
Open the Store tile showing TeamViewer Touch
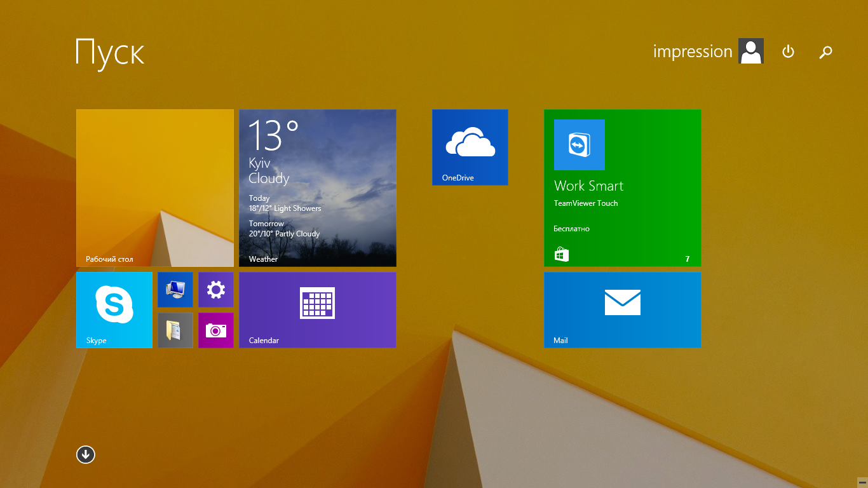coord(623,188)
